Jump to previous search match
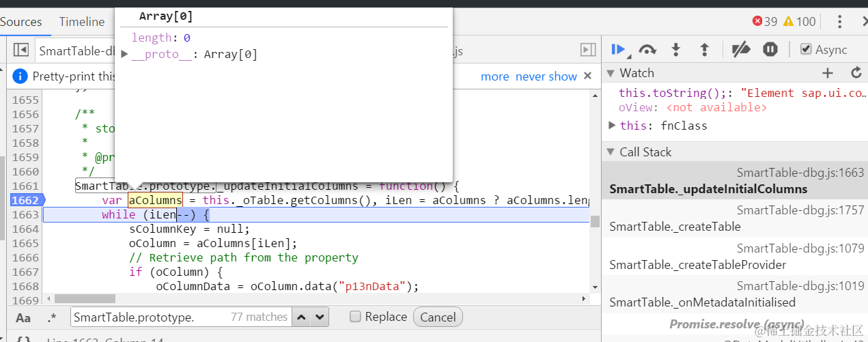868x342 pixels. (302, 317)
